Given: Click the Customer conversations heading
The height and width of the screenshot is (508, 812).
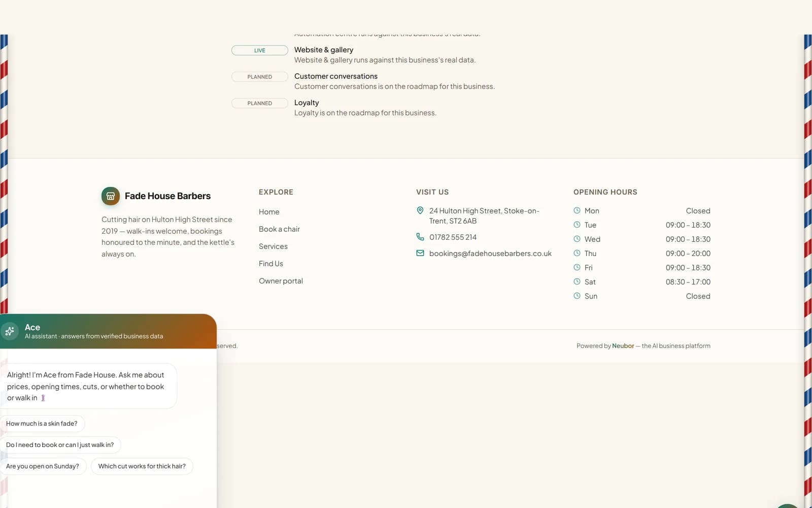Looking at the screenshot, I should pyautogui.click(x=336, y=76).
